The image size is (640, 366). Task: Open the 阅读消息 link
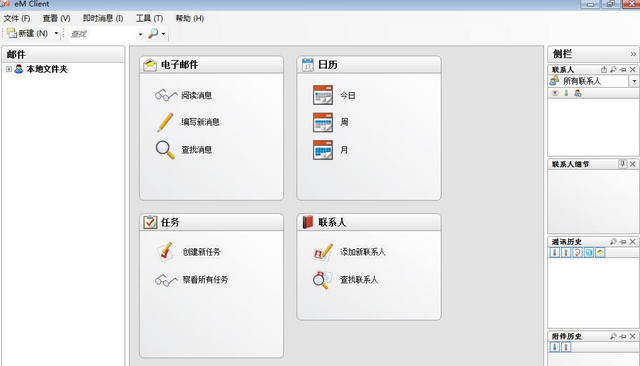(x=196, y=95)
